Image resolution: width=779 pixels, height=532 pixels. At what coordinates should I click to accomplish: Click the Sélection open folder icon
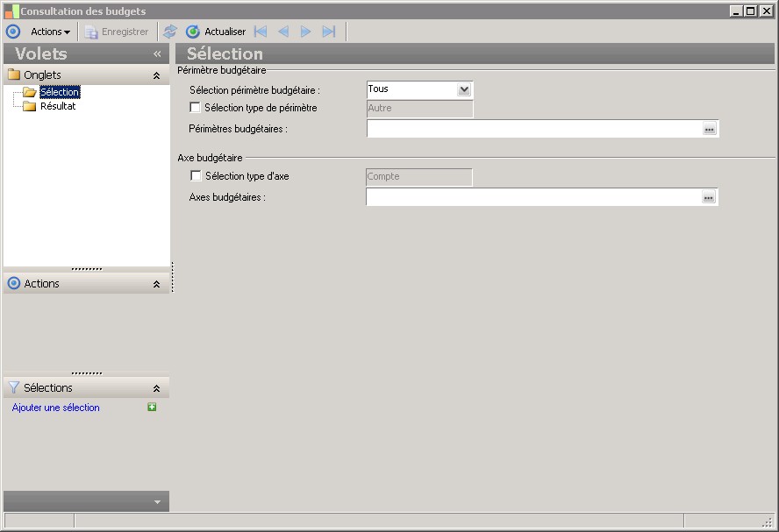pos(30,92)
